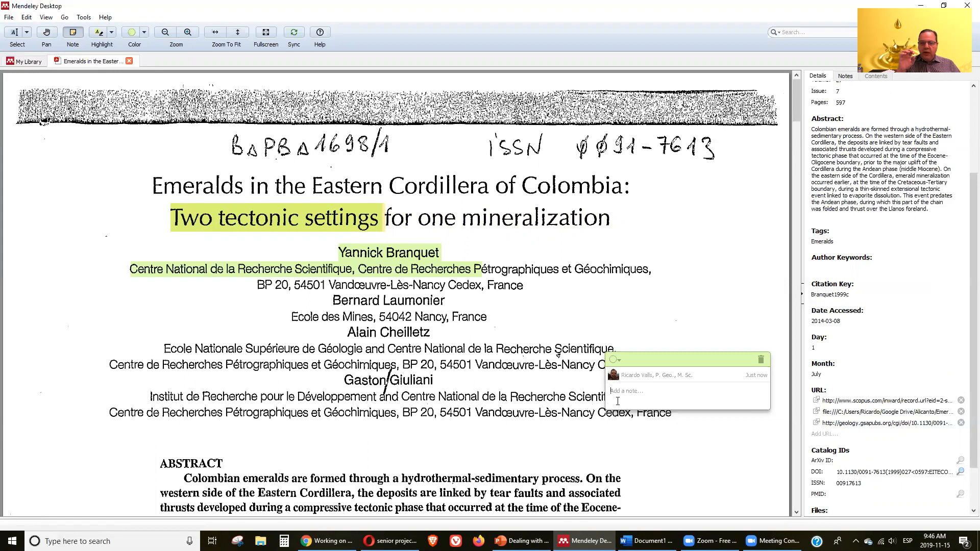Switch to the Contents panel tab
This screenshot has width=980, height=551.
click(876, 76)
